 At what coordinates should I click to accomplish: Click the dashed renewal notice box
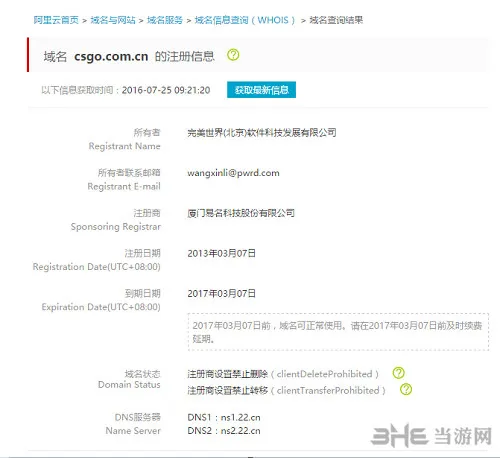coord(338,332)
